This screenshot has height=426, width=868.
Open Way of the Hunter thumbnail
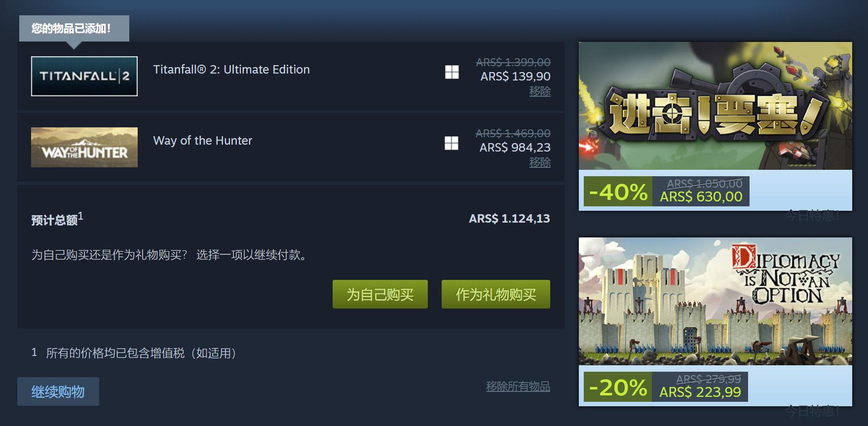pyautogui.click(x=84, y=147)
